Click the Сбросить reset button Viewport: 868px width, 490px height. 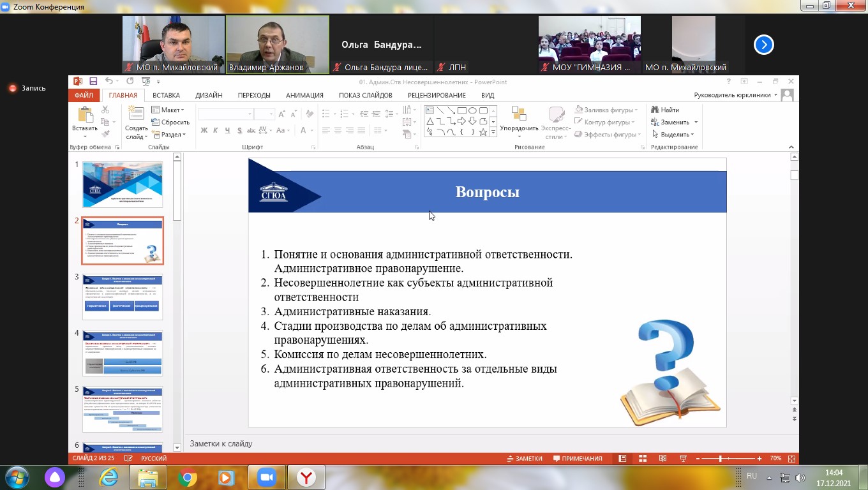click(170, 122)
